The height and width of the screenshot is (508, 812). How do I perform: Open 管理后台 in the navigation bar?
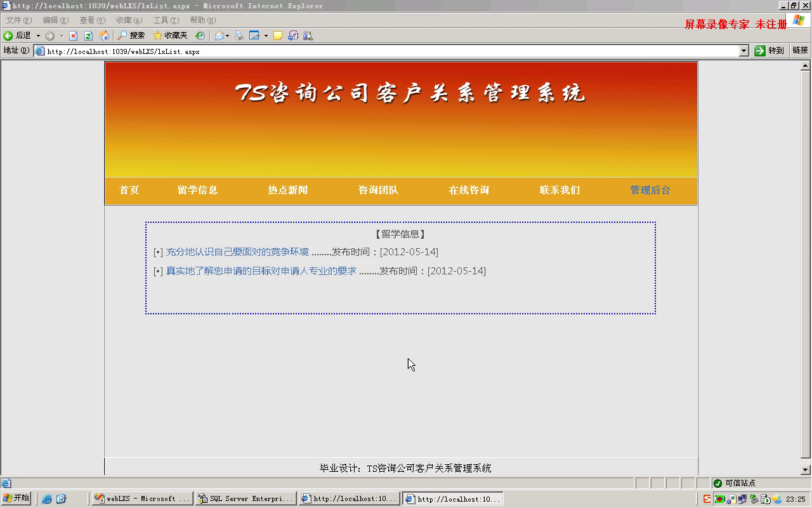coord(650,190)
